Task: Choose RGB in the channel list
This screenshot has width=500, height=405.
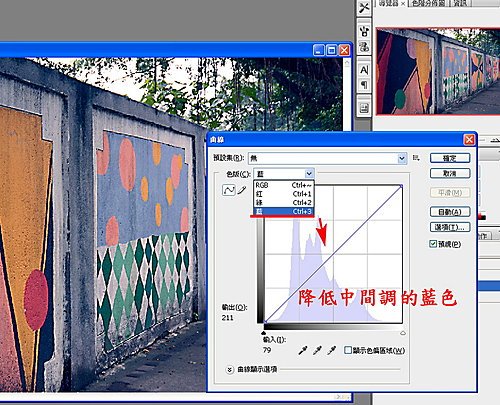Action: pos(283,185)
